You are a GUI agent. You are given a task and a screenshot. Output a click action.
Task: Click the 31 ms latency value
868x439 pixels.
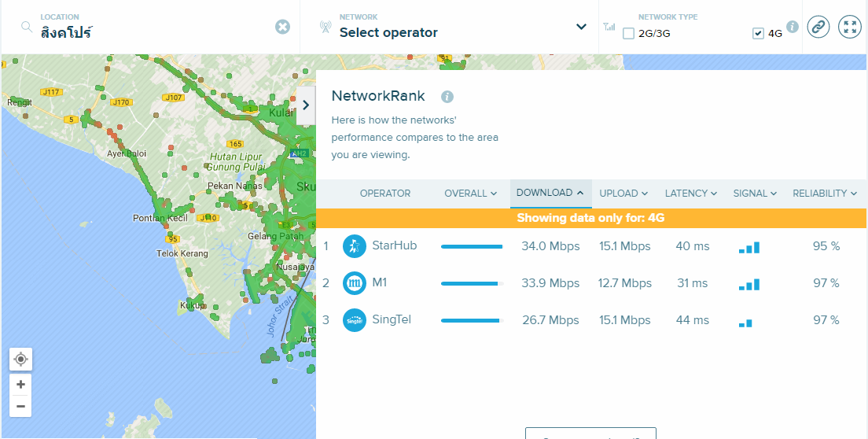[x=692, y=283]
